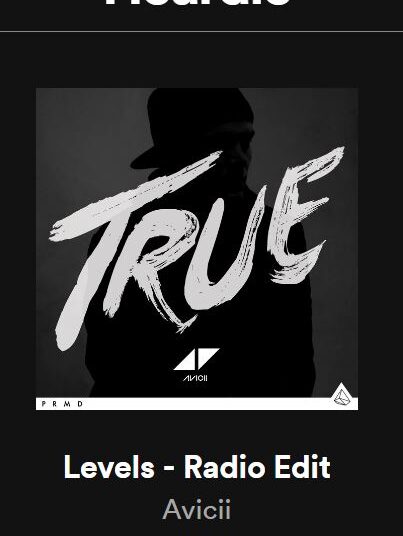
Task: Click the pyramid emblem in cover corner
Action: tap(342, 395)
